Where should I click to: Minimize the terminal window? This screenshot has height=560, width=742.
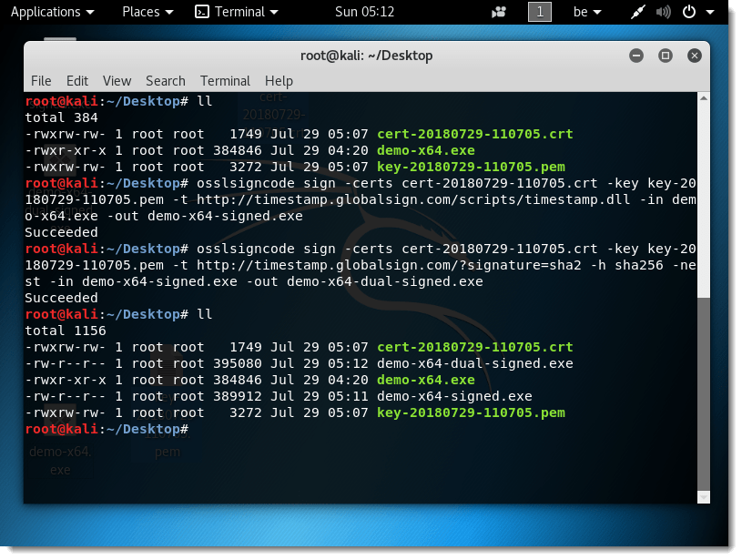(x=635, y=56)
